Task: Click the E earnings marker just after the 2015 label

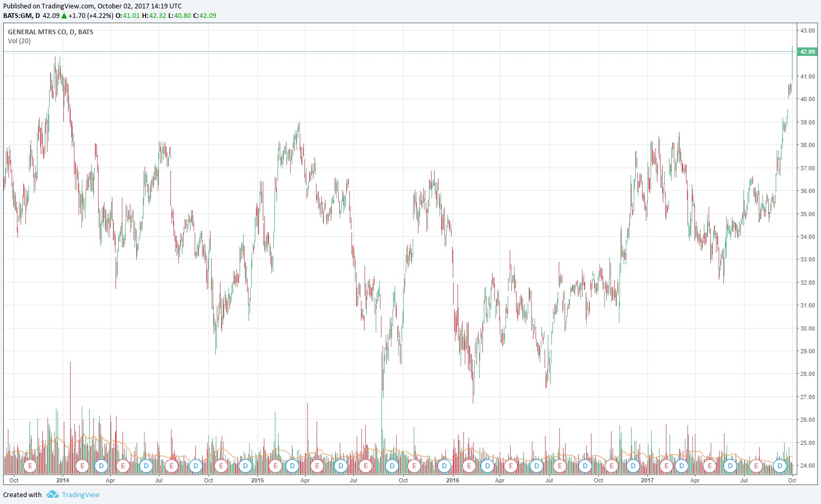Action: click(275, 466)
